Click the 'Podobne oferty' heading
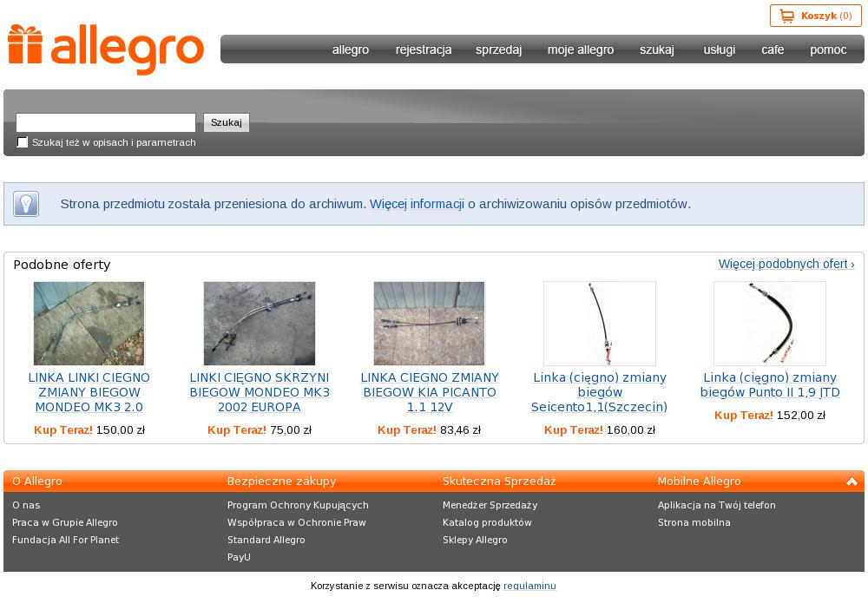The height and width of the screenshot is (603, 868). 62,265
